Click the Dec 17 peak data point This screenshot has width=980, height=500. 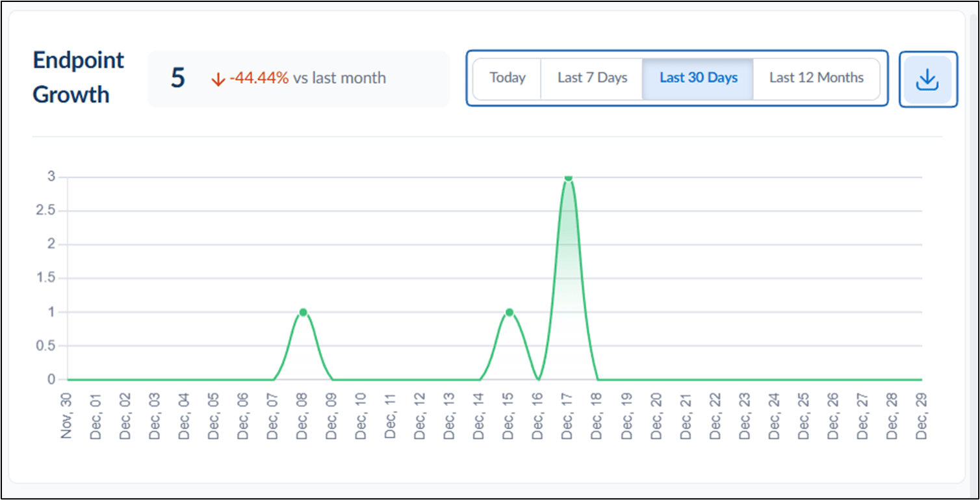tap(568, 177)
